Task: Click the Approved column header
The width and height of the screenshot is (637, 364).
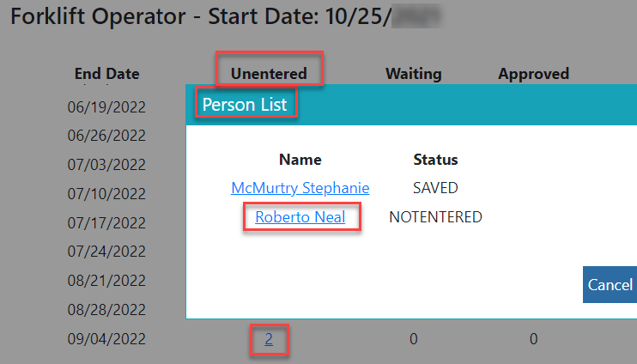Action: point(533,74)
